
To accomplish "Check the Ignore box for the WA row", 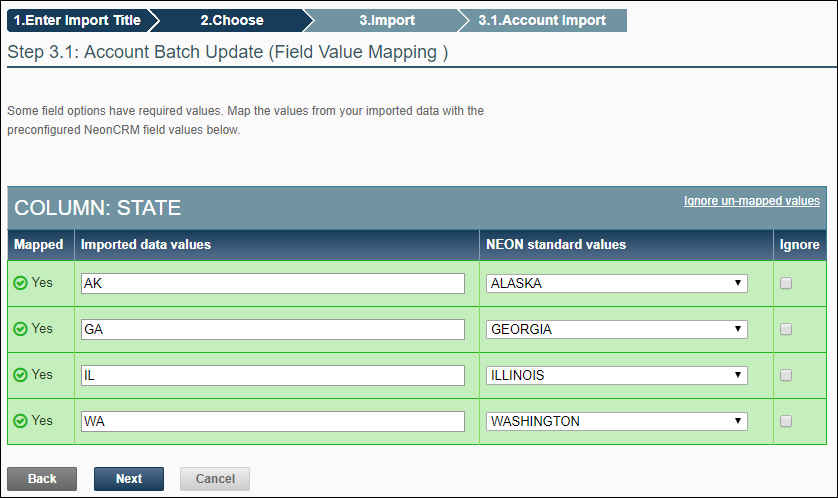I will 786,421.
